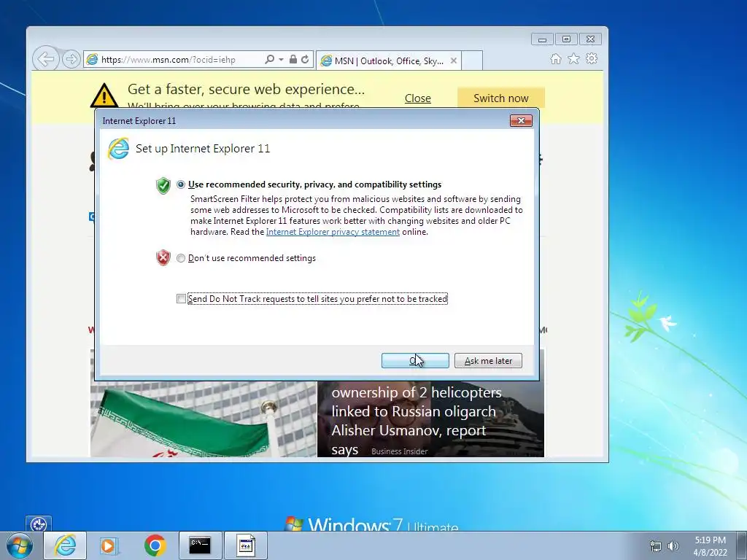Click the Ask me later button
This screenshot has width=747, height=560.
point(488,361)
